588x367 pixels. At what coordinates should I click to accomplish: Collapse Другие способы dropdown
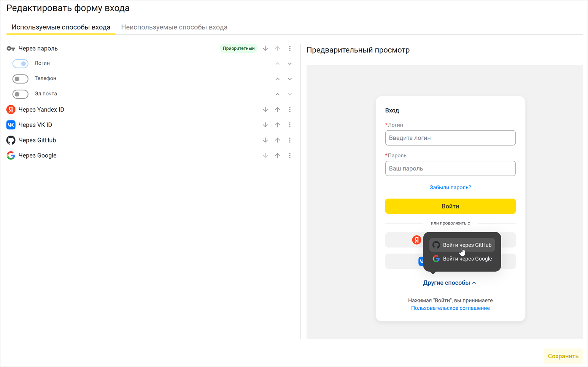point(450,283)
